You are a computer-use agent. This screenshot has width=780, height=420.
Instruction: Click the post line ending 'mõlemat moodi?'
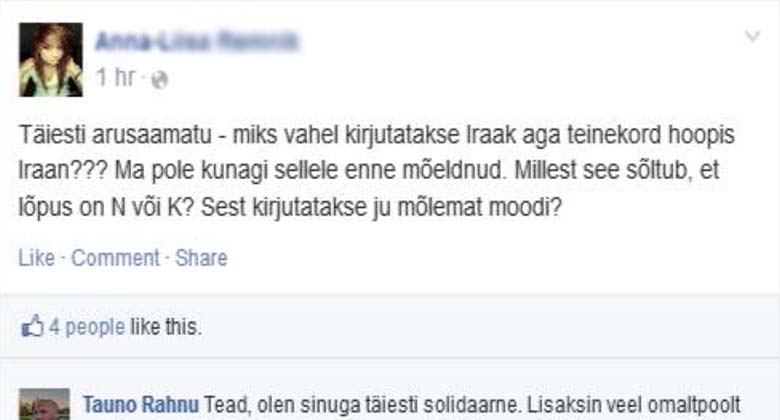(x=290, y=207)
